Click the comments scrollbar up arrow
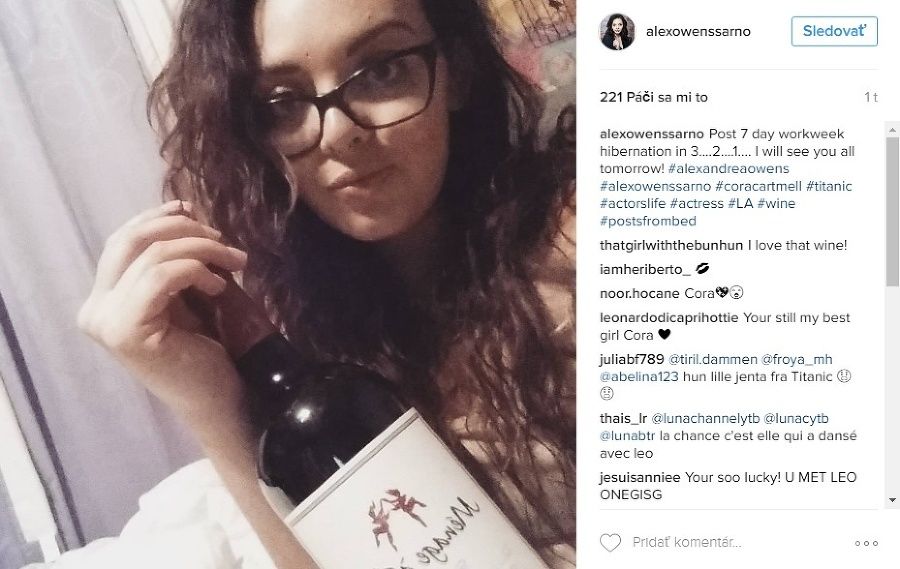The height and width of the screenshot is (569, 900). (x=892, y=131)
